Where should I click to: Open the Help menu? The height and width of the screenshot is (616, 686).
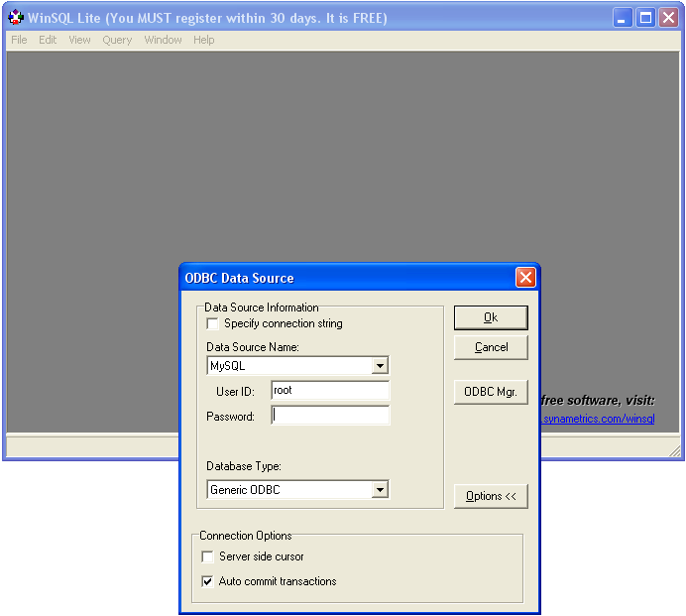(204, 40)
